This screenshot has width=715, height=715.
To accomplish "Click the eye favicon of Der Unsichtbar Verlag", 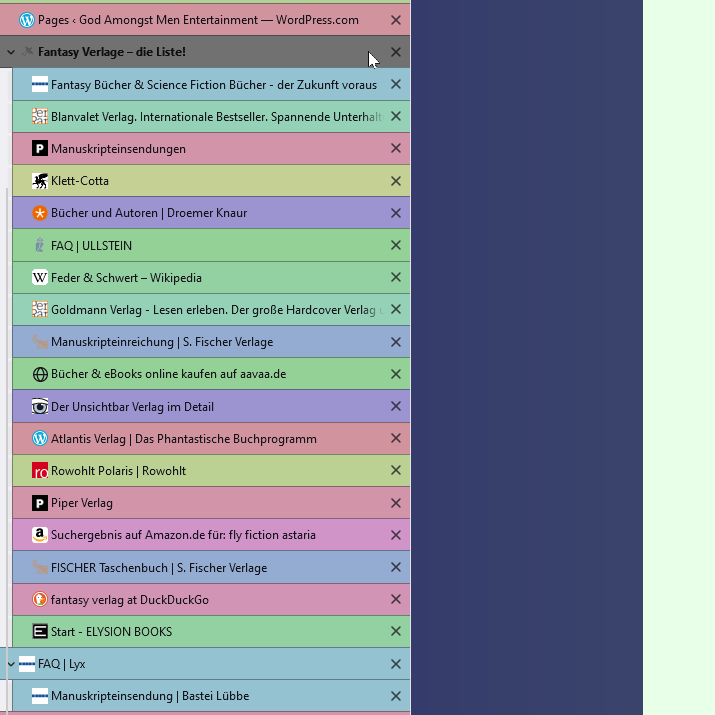I will pyautogui.click(x=40, y=407).
